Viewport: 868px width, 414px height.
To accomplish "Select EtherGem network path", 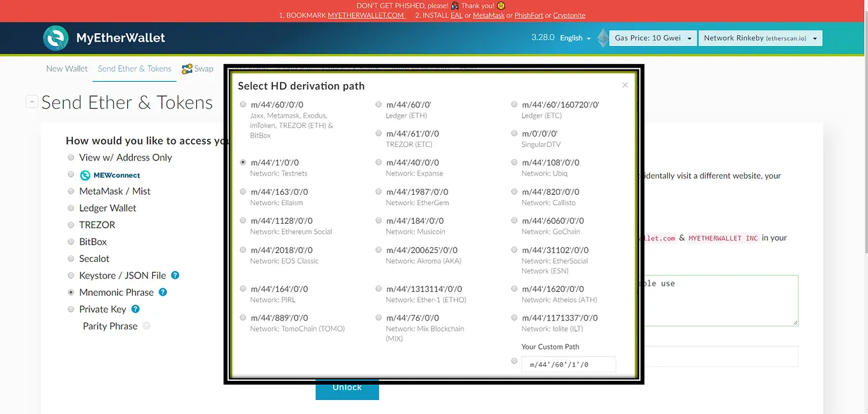I will (378, 192).
